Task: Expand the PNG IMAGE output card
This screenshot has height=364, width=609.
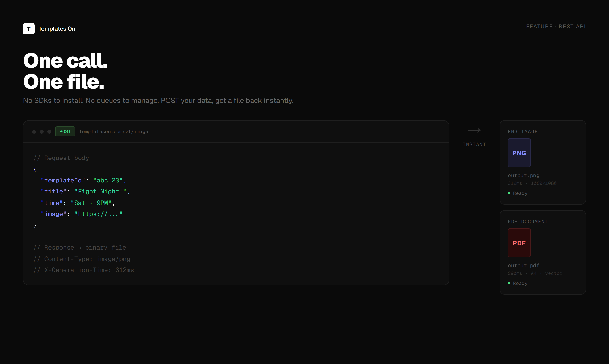Action: click(x=543, y=162)
